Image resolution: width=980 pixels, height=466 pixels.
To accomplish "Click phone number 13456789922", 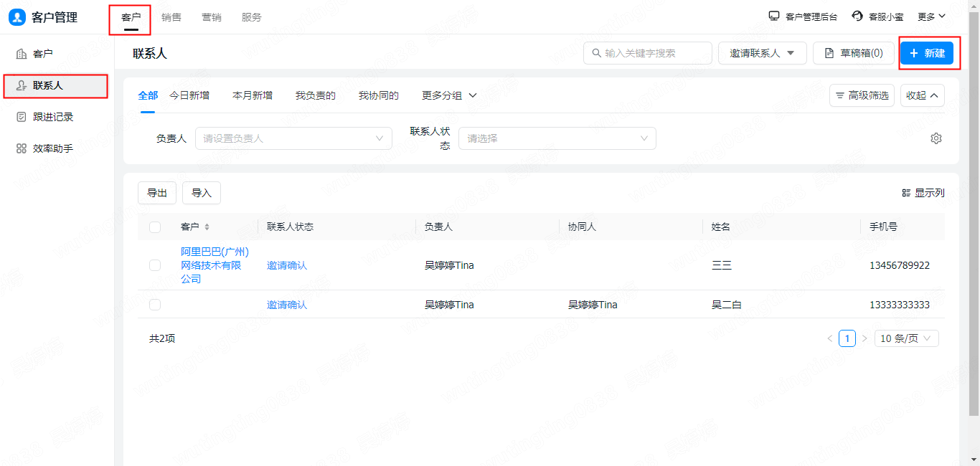I will coord(900,265).
